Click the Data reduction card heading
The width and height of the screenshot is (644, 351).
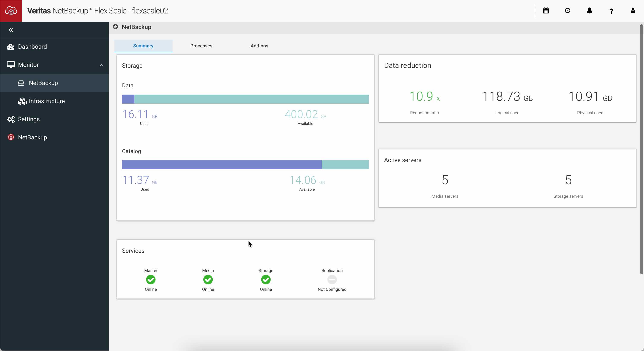pos(407,66)
